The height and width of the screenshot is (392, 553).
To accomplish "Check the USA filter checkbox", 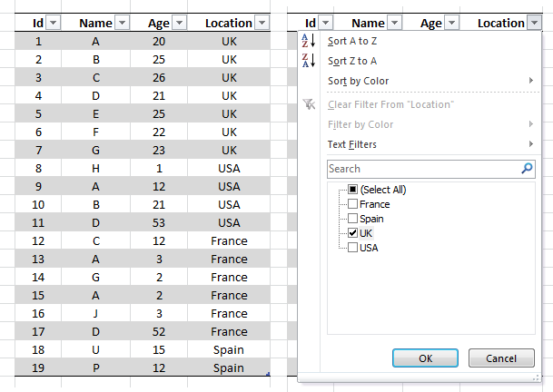I will [352, 247].
